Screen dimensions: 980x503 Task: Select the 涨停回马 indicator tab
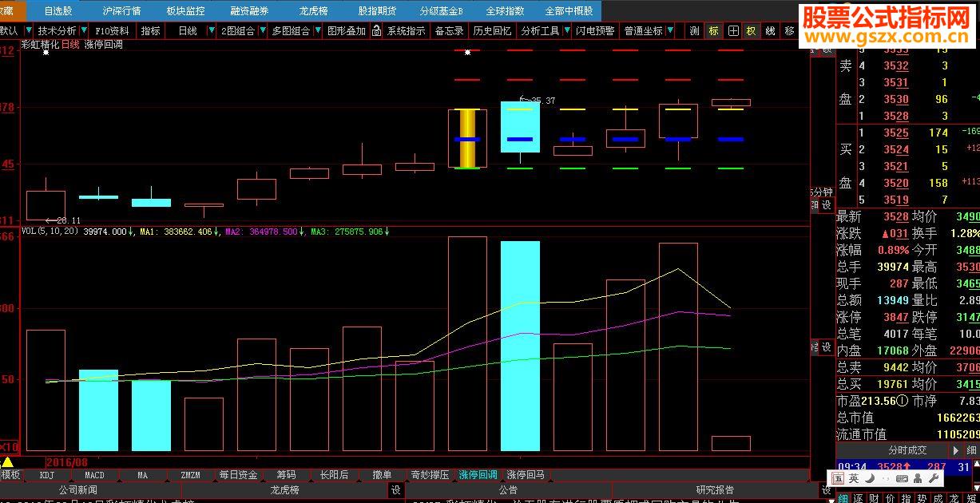526,475
